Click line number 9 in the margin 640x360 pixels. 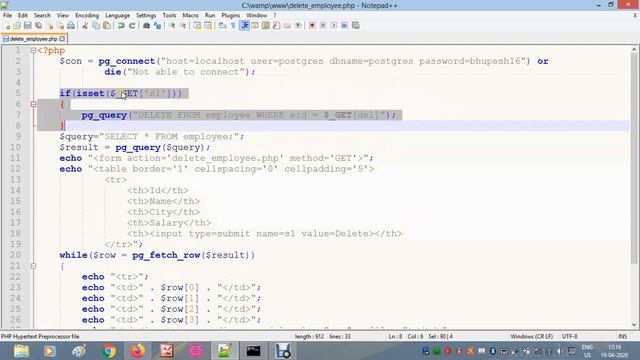coord(18,136)
